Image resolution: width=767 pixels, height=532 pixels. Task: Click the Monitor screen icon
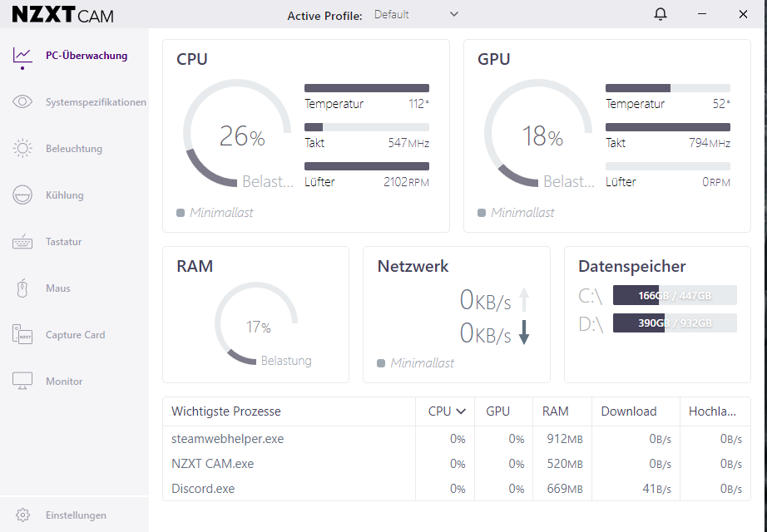point(22,381)
